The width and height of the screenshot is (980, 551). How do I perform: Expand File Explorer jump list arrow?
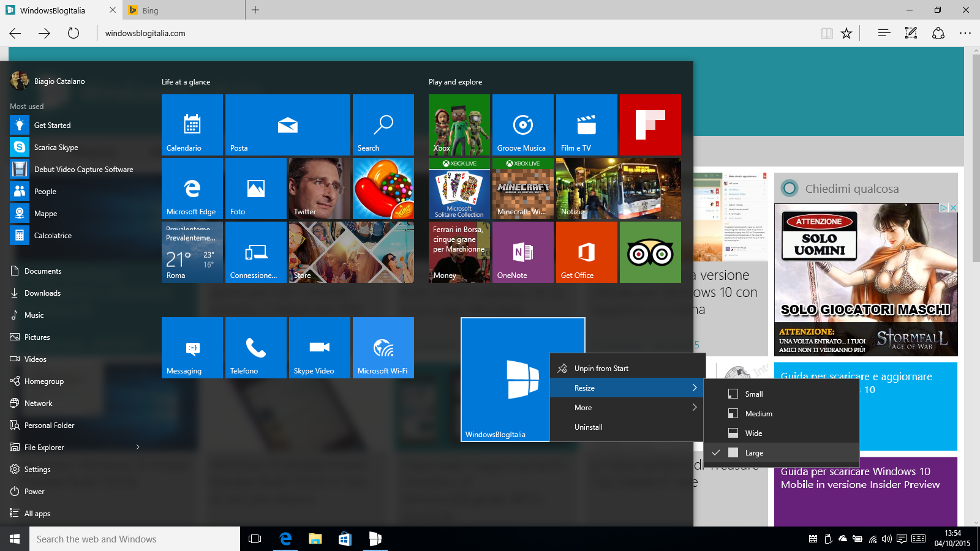click(138, 448)
